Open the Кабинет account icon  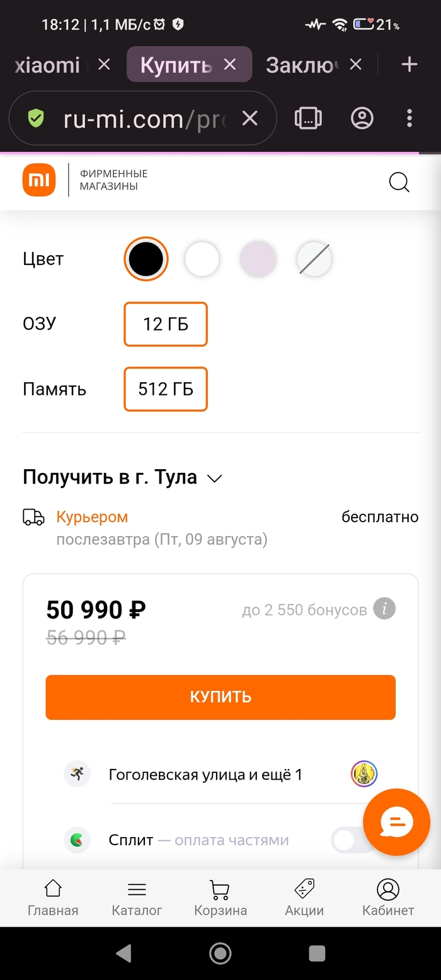click(388, 897)
